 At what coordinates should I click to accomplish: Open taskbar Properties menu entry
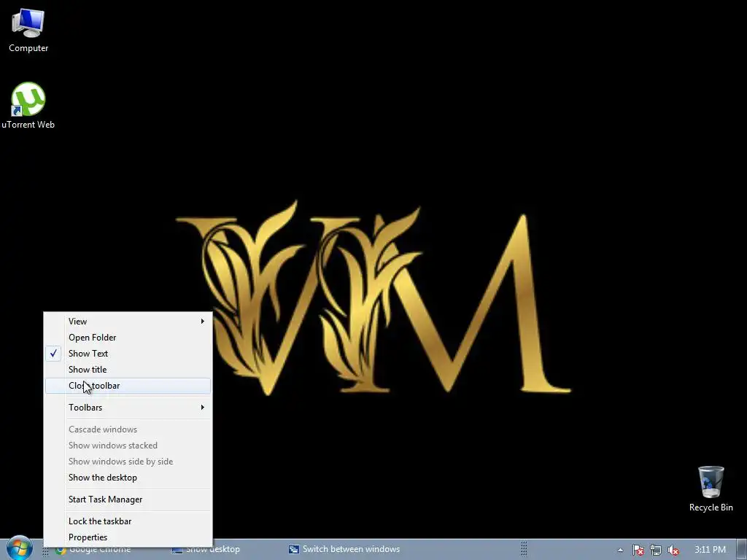[x=128, y=537]
